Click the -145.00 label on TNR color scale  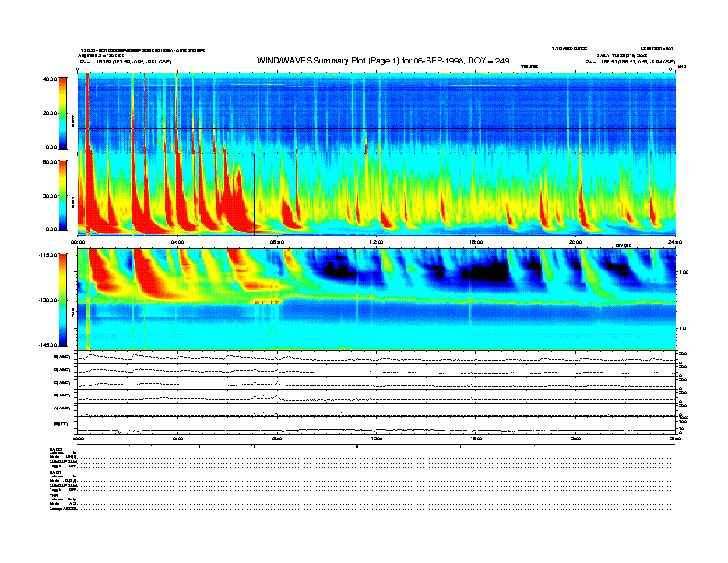point(48,345)
